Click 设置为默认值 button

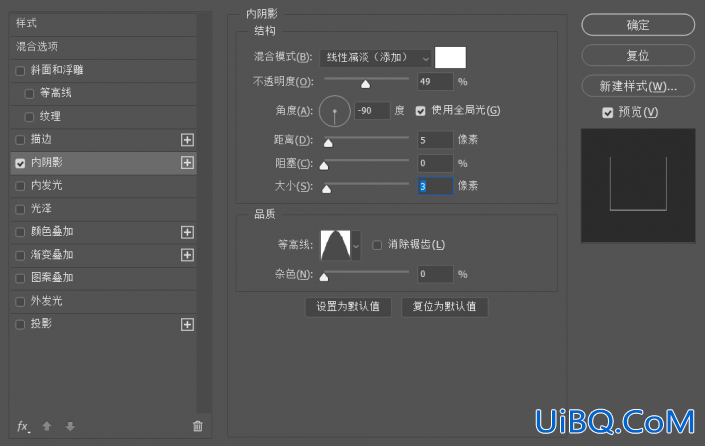(348, 307)
